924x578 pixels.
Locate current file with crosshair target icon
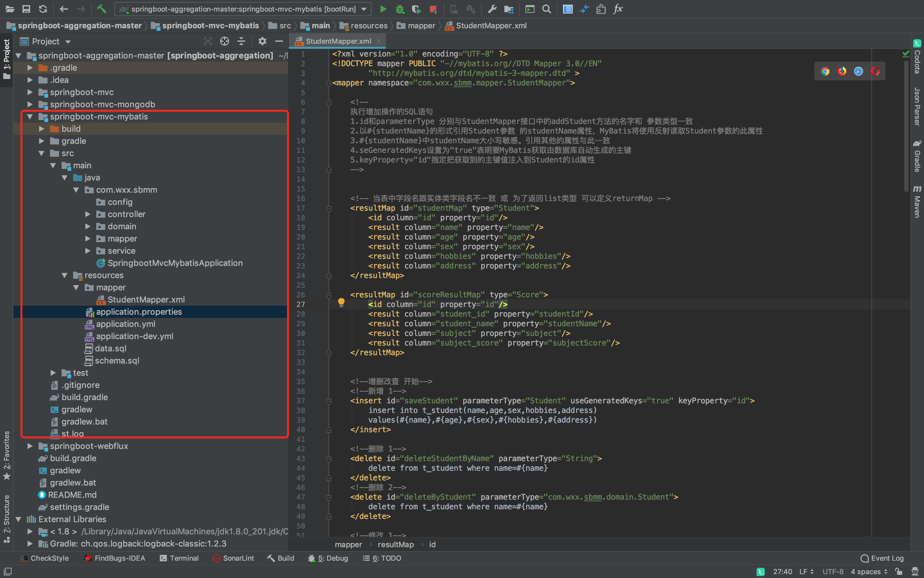tap(225, 41)
